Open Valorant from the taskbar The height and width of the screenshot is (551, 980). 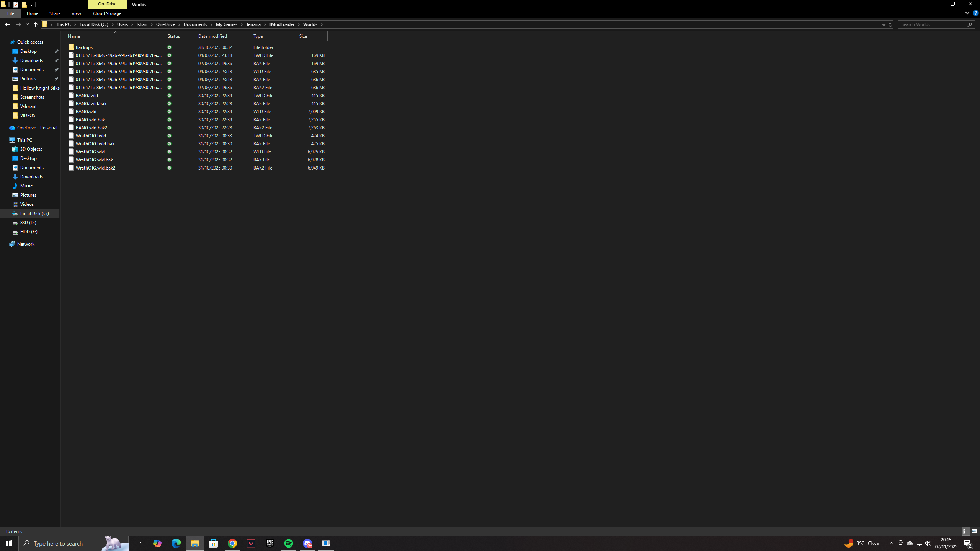(x=251, y=543)
